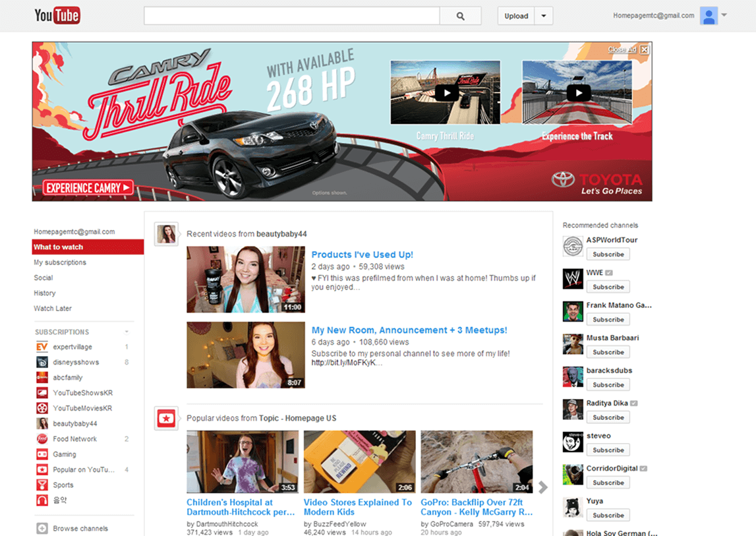This screenshot has width=756, height=536.
Task: Subscribe to the steveo channel
Action: tap(608, 450)
